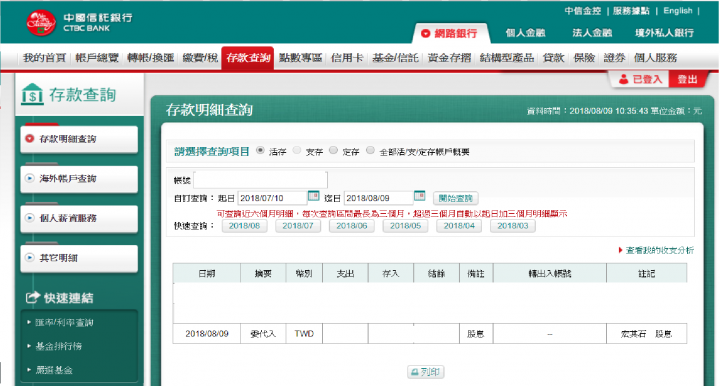Open 海外帳戶查詢 sidebar item
The width and height of the screenshot is (720, 386).
point(79,179)
